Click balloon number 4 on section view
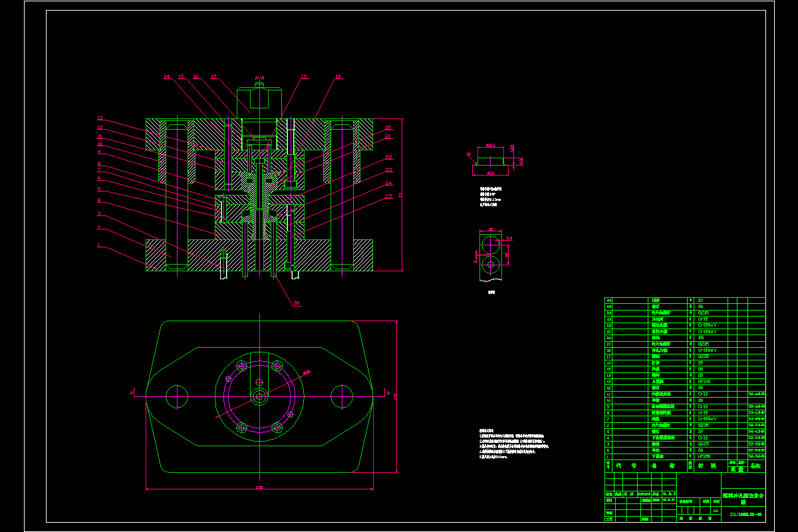 [x=99, y=200]
